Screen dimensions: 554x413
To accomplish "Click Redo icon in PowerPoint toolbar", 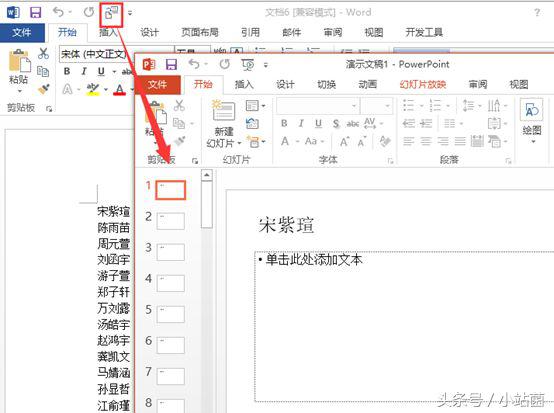I will [x=224, y=64].
